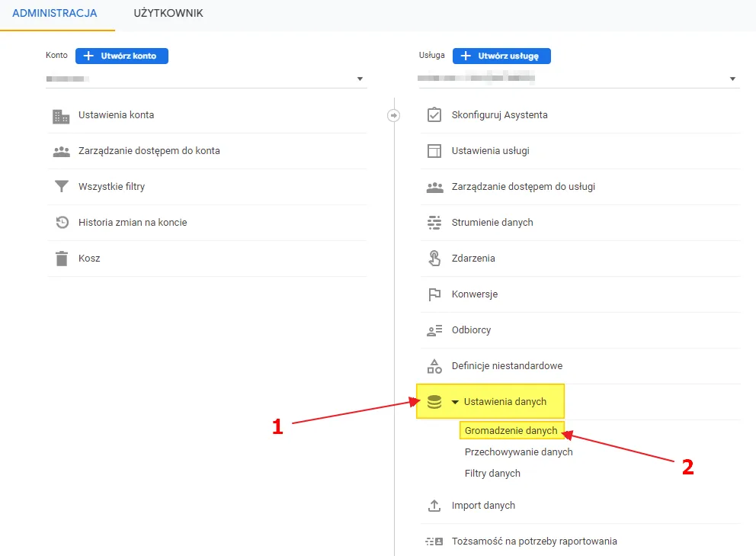Open Wszystkie filtry
The height and width of the screenshot is (556, 756).
click(111, 186)
